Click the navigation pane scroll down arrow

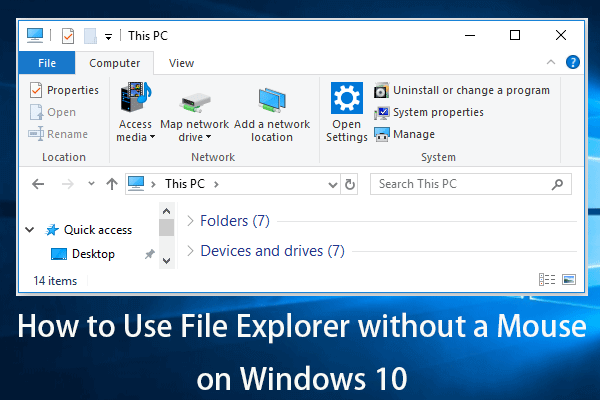[x=166, y=261]
